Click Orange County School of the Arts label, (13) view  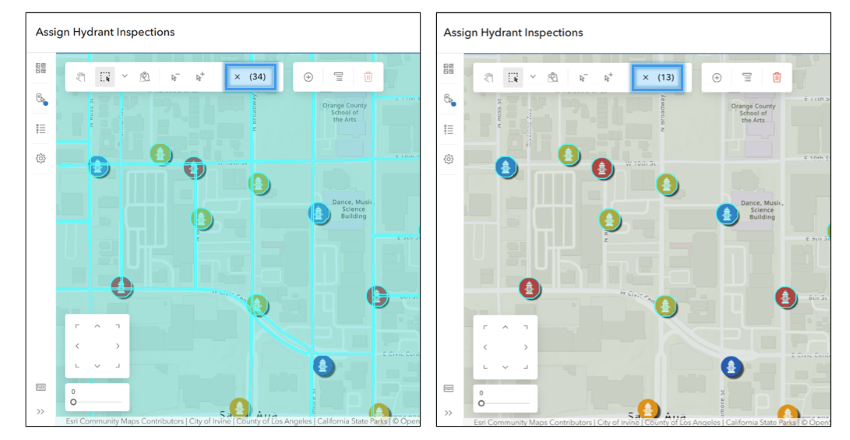coord(753,113)
